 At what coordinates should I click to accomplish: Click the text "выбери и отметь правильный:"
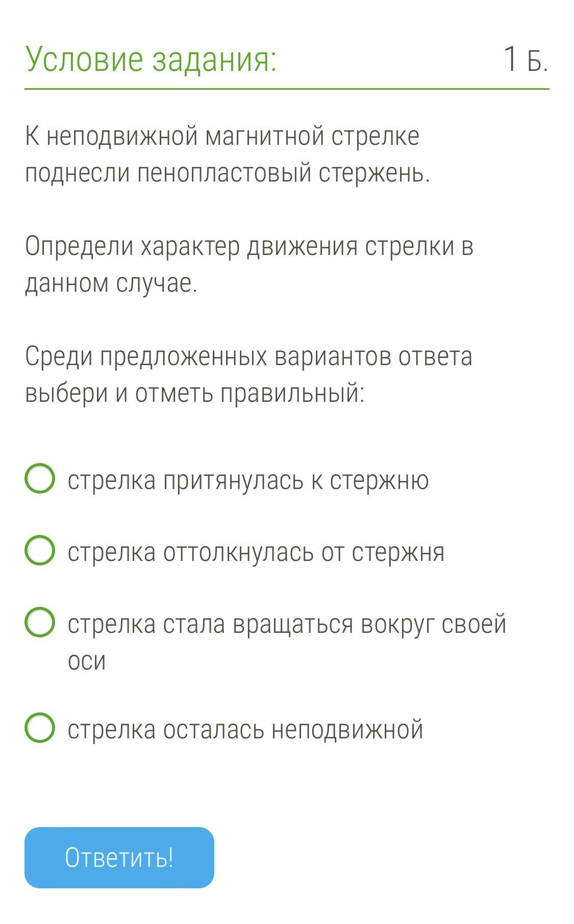(195, 393)
